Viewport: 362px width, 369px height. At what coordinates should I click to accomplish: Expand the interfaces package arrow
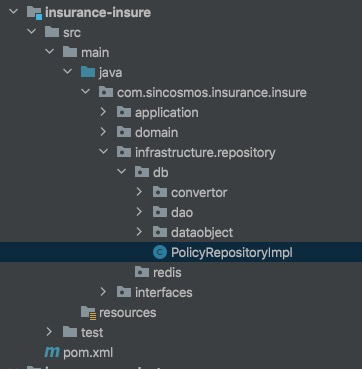pos(103,292)
